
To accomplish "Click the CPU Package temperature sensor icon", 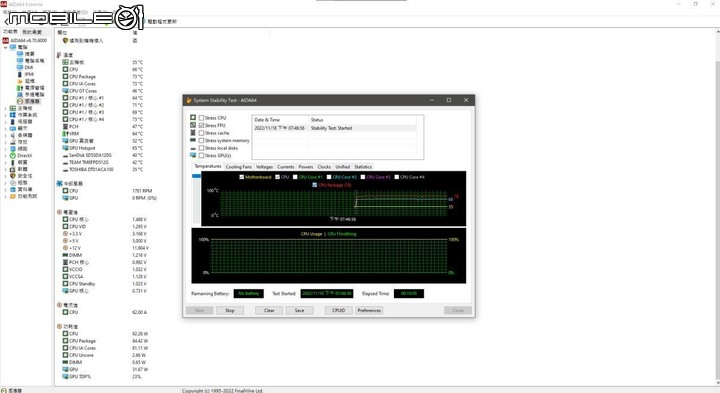I will pos(65,77).
